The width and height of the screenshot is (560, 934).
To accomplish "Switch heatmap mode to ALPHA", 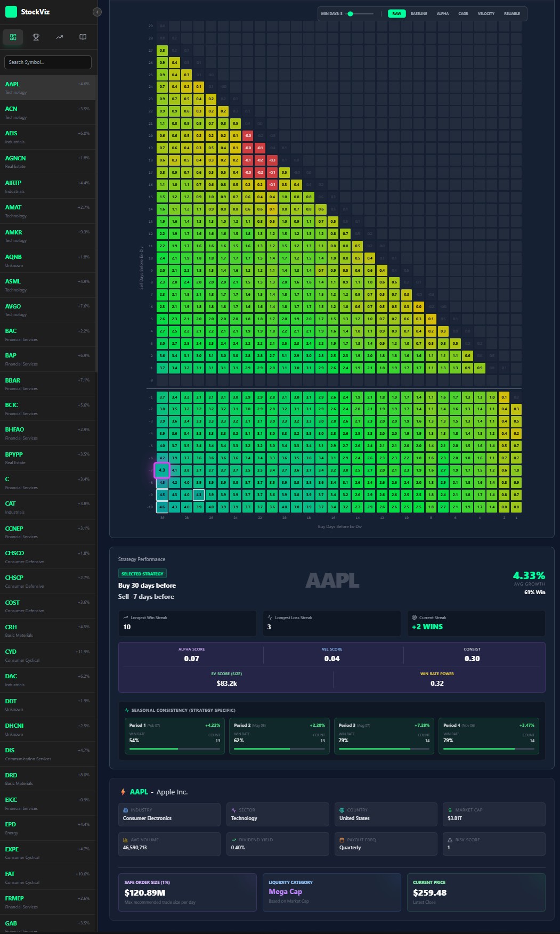I will 442,14.
